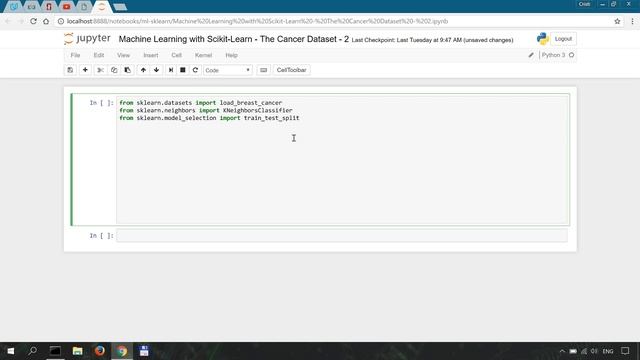The image size is (640, 360).
Task: Open the Edit menu
Action: coord(99,55)
